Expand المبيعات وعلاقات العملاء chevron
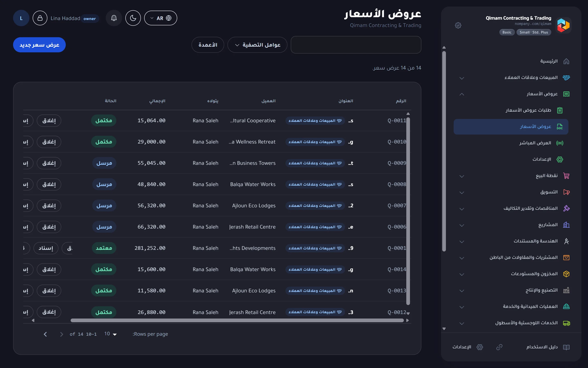Viewport: 588px width, 368px height. click(x=462, y=78)
